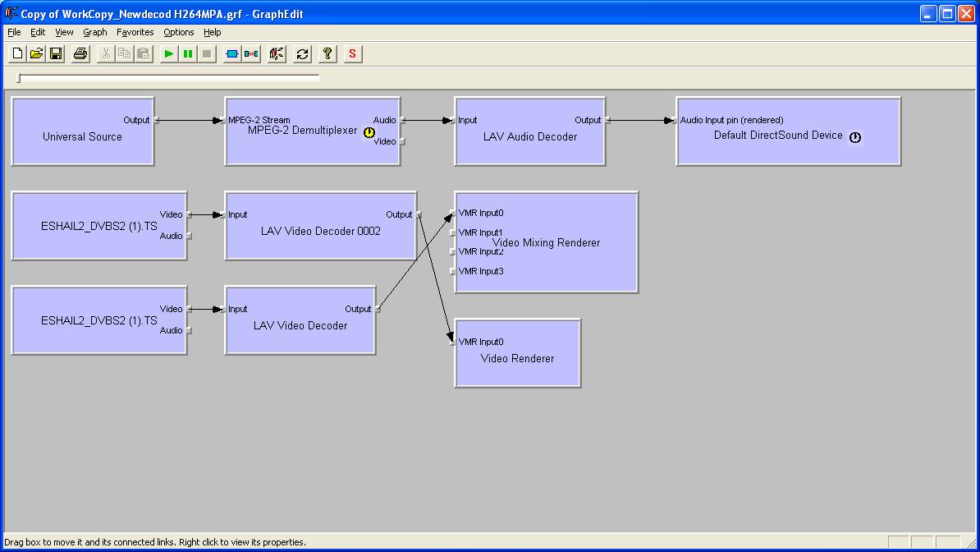Click the red S toolbar button

352,54
